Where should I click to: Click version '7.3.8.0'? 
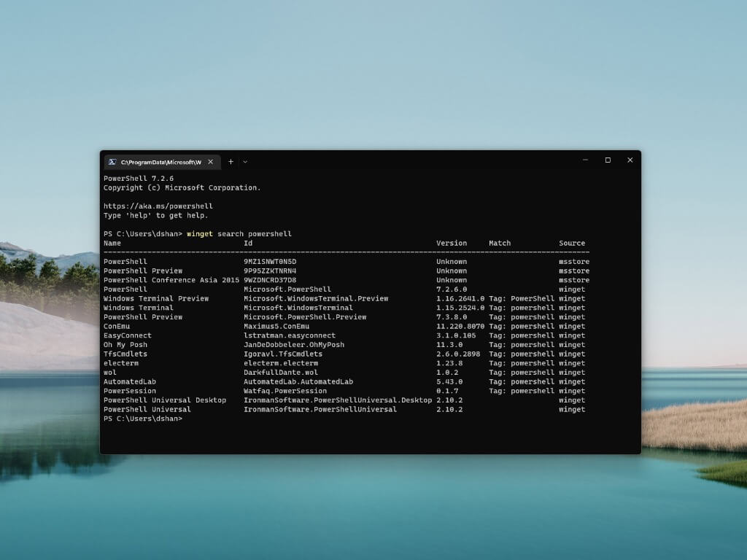pyautogui.click(x=452, y=316)
